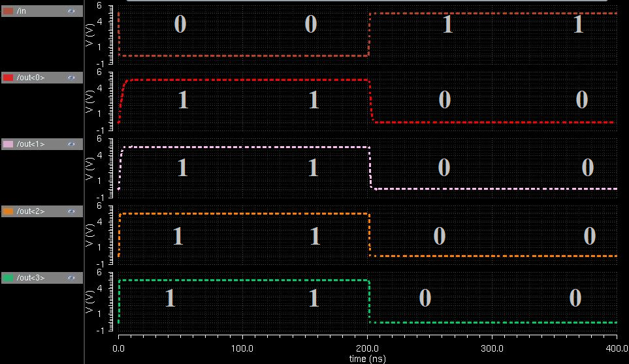The height and width of the screenshot is (364, 629).
Task: Click the V (V) axis label of /out<0> strip
Action: [90, 101]
